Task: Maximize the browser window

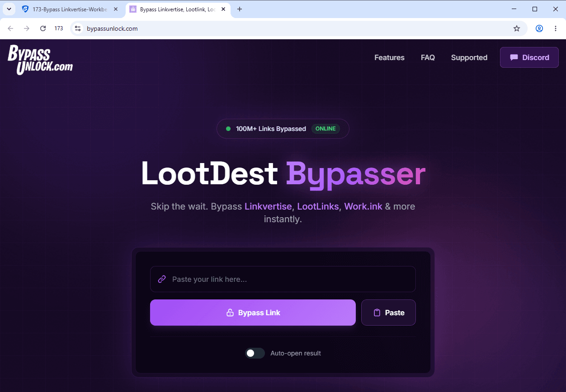Action: click(535, 9)
